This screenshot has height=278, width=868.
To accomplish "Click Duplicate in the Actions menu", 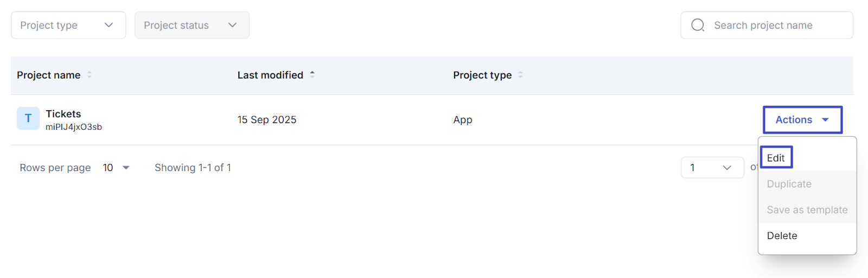I will pyautogui.click(x=789, y=184).
